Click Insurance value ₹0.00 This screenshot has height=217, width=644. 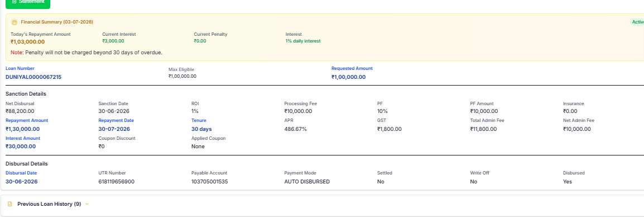[x=570, y=111]
